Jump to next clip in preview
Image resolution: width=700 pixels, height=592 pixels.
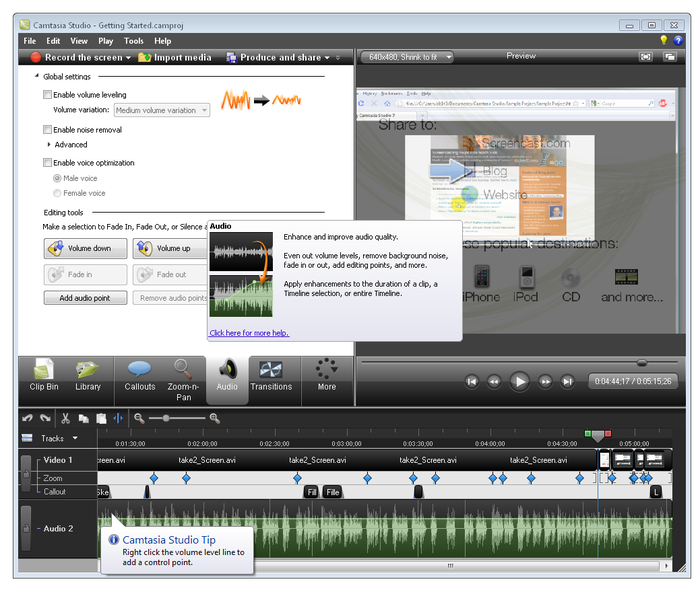tap(567, 382)
